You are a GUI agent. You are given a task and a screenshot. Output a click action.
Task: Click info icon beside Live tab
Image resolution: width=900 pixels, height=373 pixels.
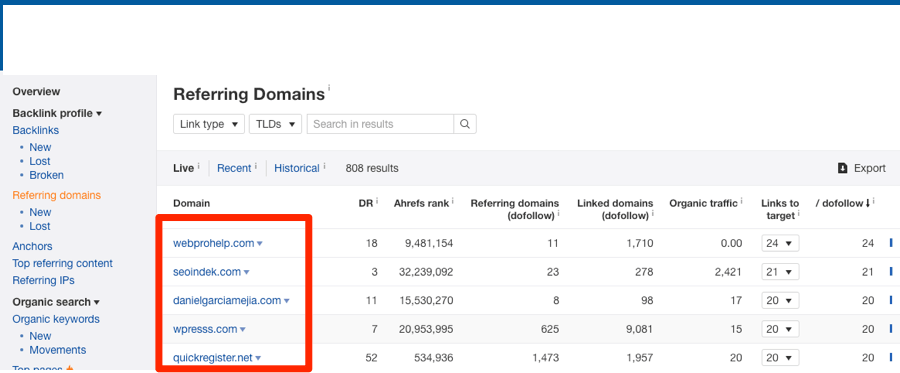[199, 166]
